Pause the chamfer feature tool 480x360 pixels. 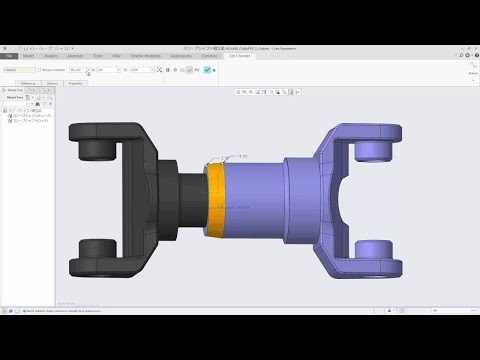[x=168, y=70]
